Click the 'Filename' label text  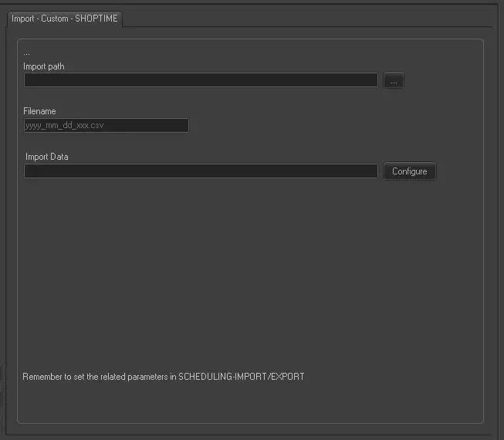pos(39,111)
